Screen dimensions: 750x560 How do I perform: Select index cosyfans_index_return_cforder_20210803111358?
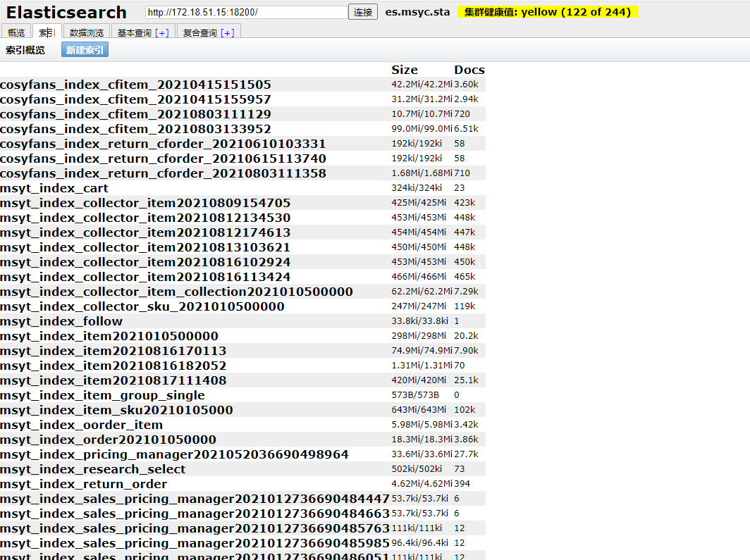[x=163, y=173]
